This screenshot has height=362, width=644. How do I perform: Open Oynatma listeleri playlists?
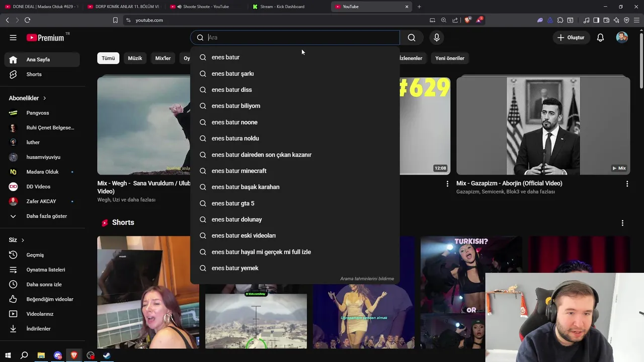click(x=42, y=269)
